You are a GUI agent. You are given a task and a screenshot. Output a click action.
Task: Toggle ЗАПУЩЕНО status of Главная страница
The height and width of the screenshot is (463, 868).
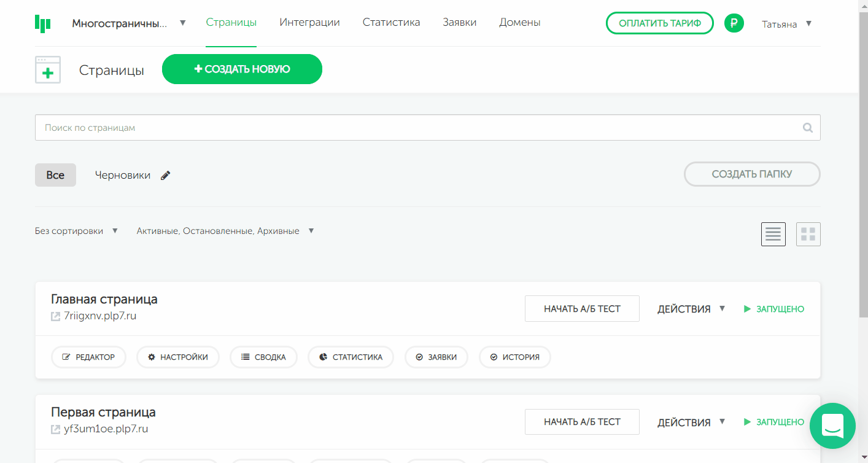pyautogui.click(x=773, y=309)
